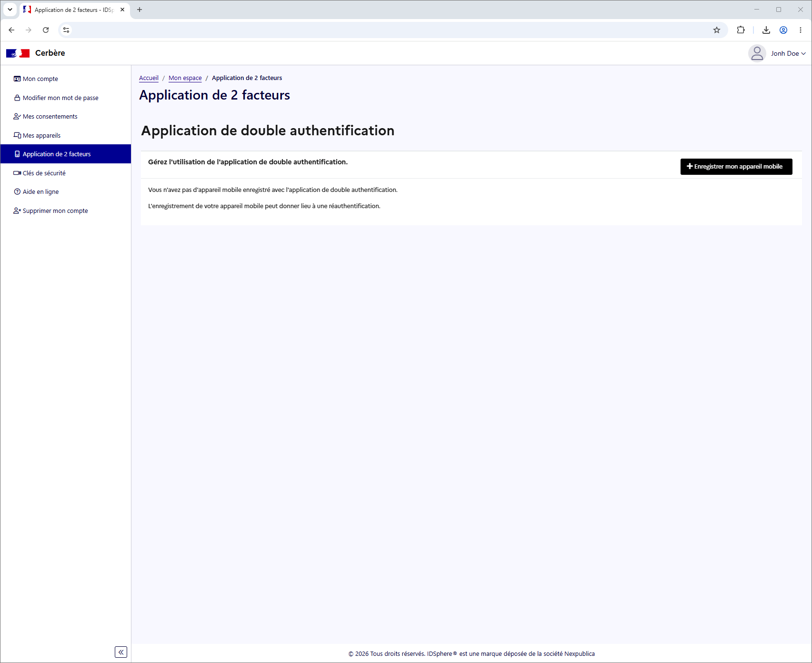This screenshot has width=812, height=663.
Task: Click Enregistrer mon appareil mobile button
Action: coord(736,167)
